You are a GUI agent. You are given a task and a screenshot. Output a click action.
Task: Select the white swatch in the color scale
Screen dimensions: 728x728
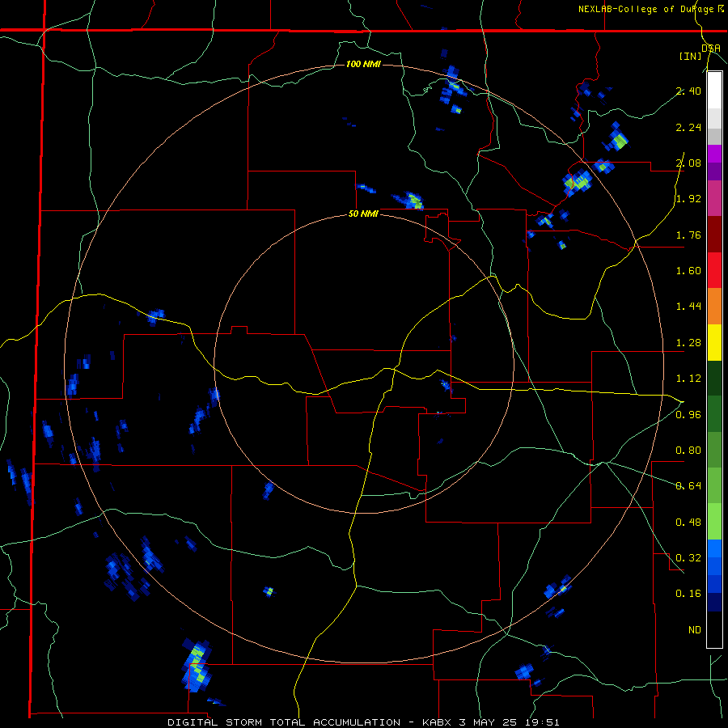714,90
